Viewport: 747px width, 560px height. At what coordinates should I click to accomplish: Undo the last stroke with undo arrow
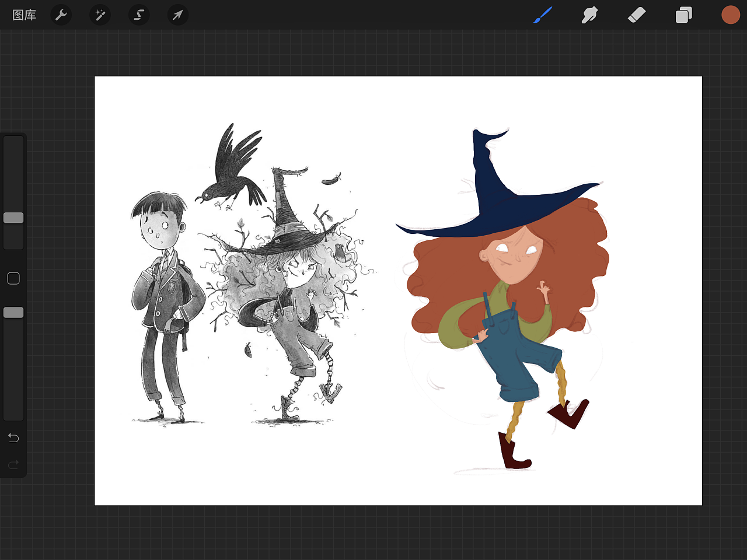click(x=13, y=438)
